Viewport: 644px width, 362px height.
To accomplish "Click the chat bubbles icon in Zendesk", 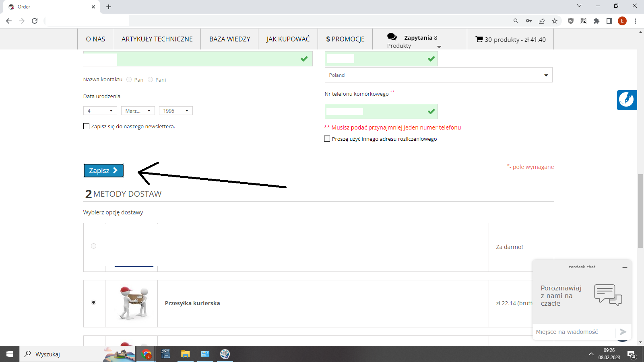I will (x=608, y=295).
